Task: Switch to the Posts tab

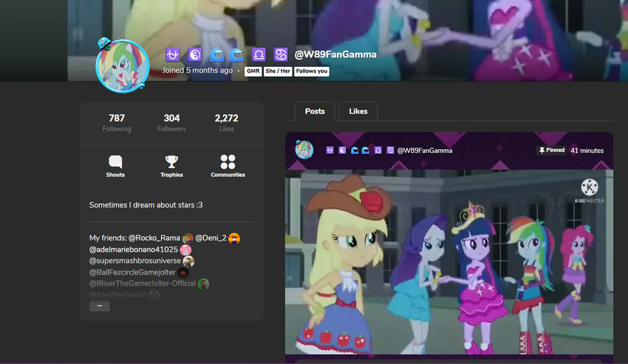Action: click(315, 112)
